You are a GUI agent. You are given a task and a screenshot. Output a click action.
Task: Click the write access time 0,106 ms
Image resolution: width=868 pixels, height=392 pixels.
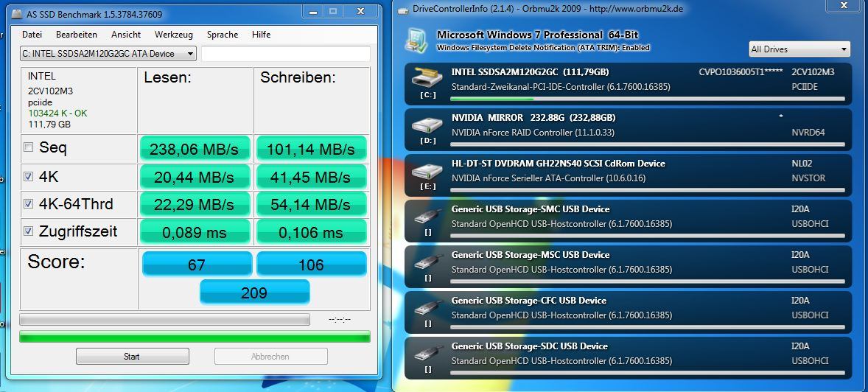click(311, 231)
